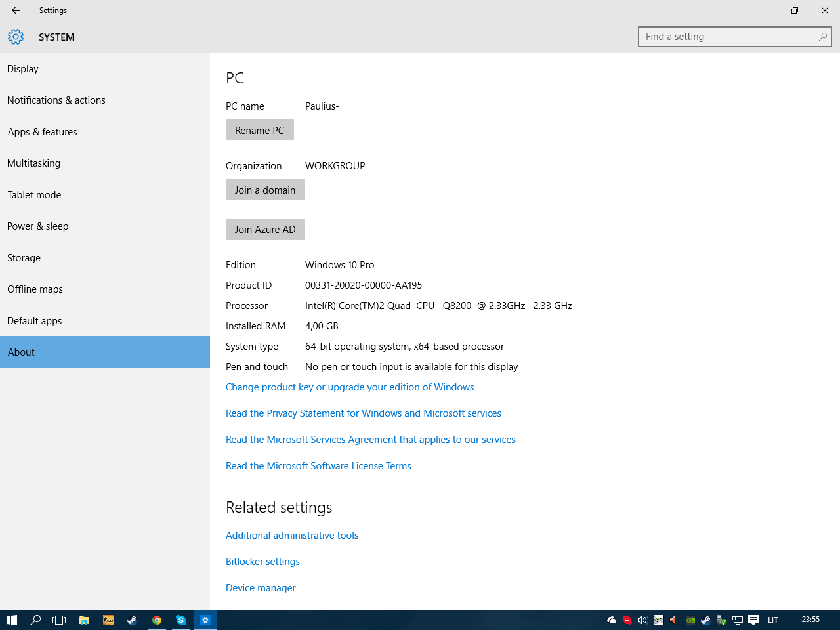
Task: Select the About section
Action: tap(105, 352)
